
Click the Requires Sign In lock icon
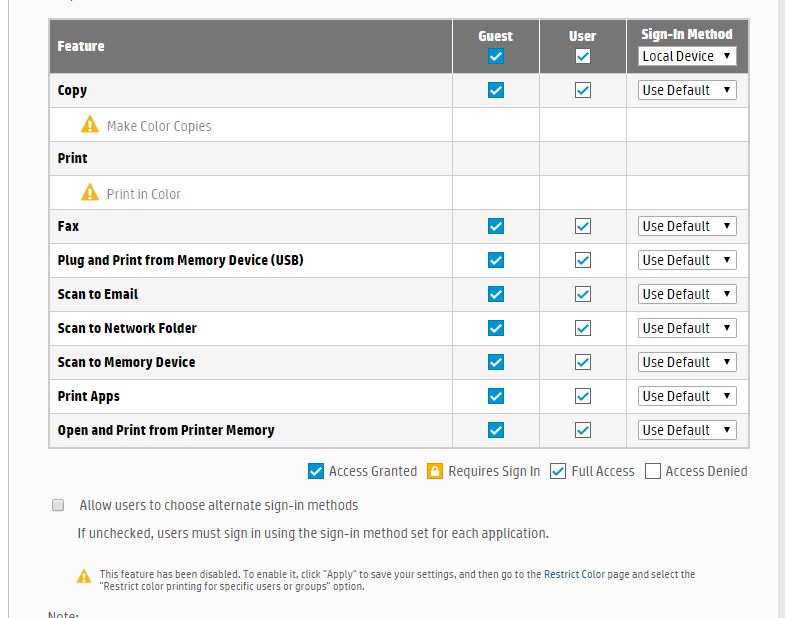[435, 471]
